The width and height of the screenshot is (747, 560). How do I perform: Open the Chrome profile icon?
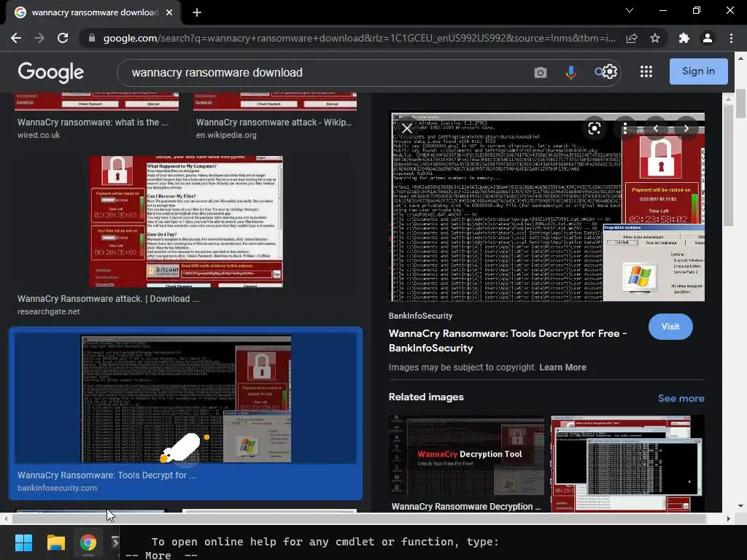tap(708, 38)
